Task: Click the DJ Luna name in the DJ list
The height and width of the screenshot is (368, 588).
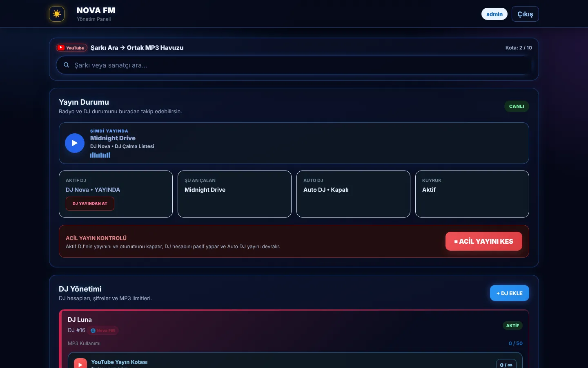Action: (x=80, y=320)
